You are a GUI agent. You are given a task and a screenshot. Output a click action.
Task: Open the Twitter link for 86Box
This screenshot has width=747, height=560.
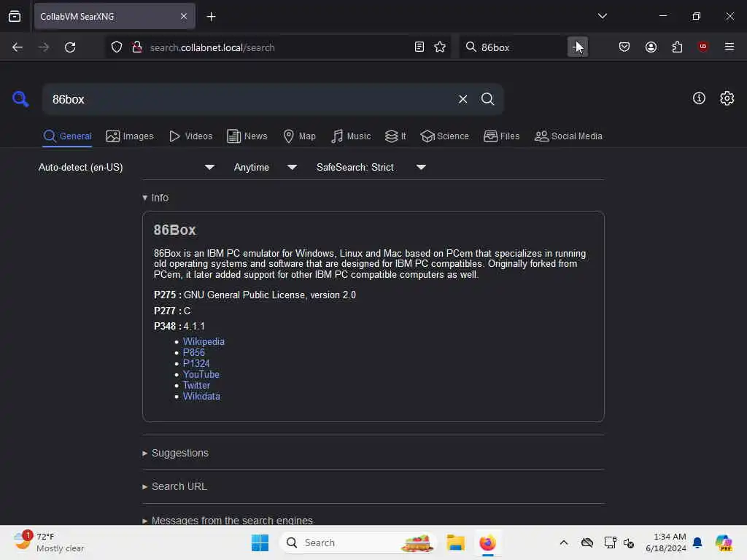(x=196, y=385)
